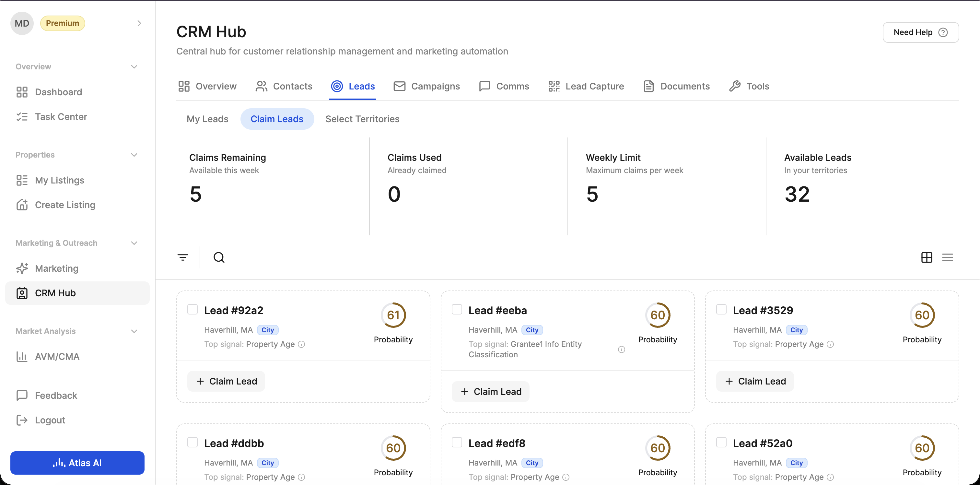
Task: Tick the Lead #3529 checkbox
Action: [x=721, y=309]
